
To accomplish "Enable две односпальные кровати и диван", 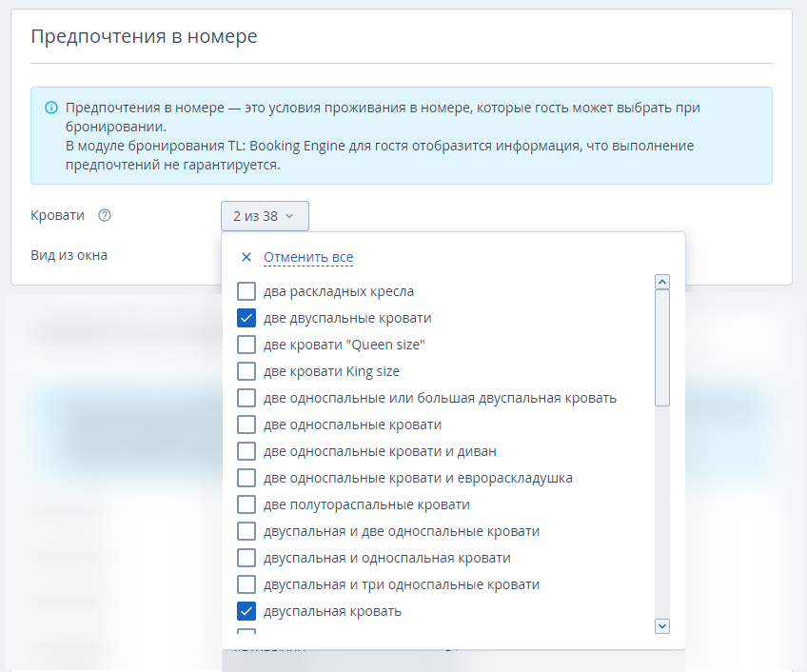I will pos(246,451).
